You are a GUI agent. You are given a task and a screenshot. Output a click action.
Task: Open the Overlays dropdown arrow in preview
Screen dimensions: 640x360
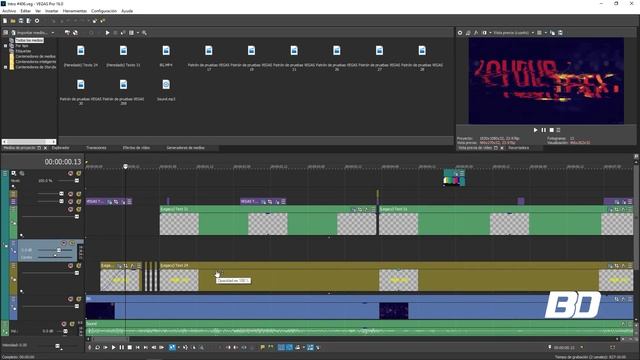coord(545,33)
